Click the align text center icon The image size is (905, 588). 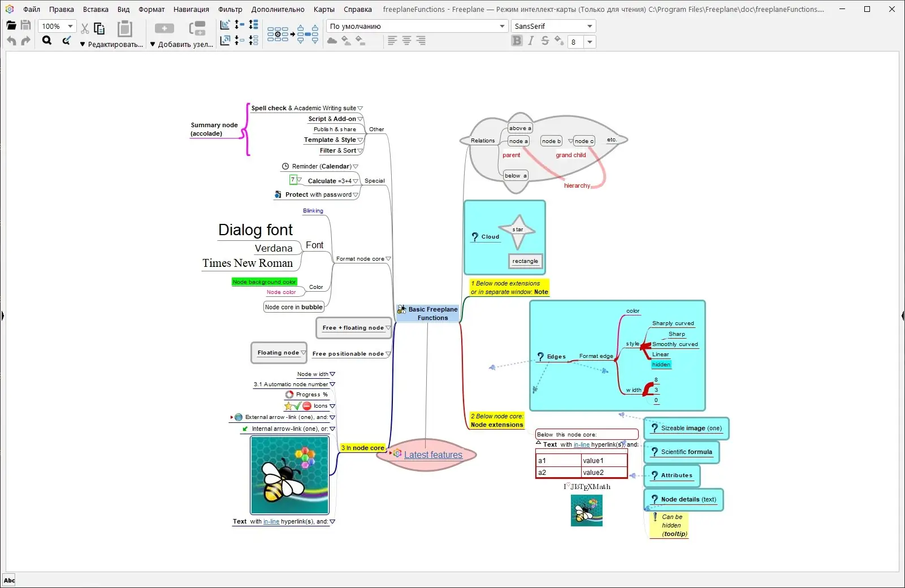click(x=406, y=41)
